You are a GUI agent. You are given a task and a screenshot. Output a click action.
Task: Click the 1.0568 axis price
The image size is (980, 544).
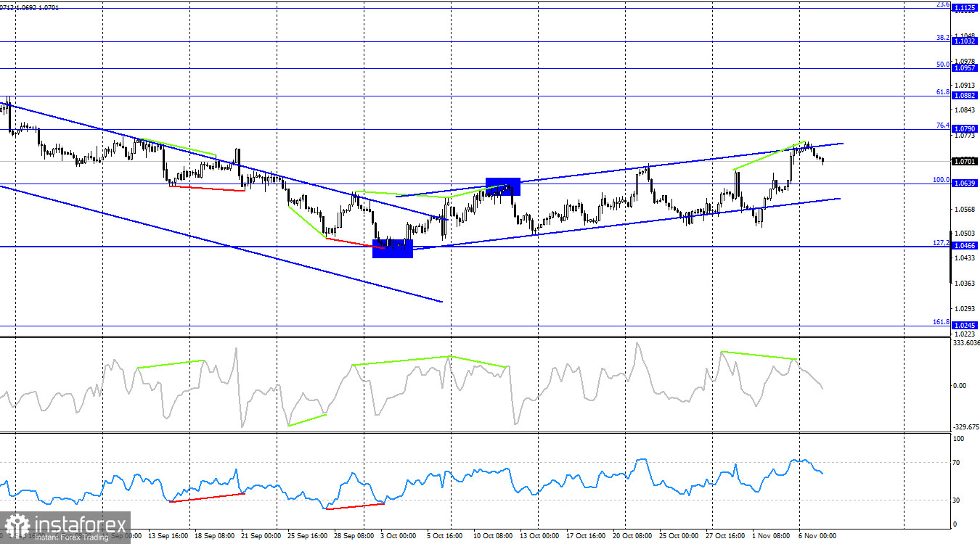(965, 210)
